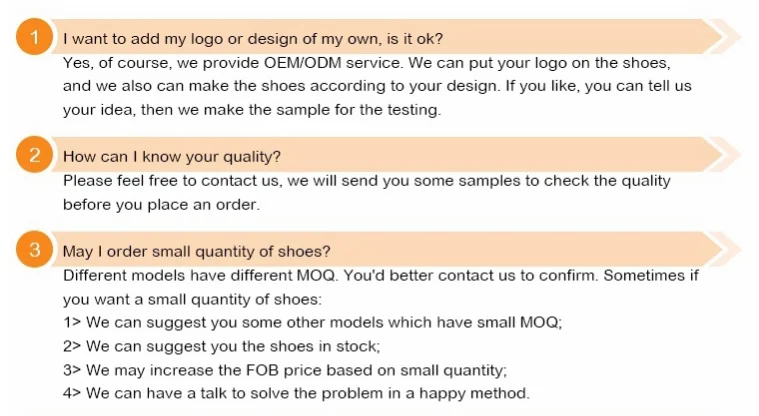Screen dimensions: 759x416
Task: Click option 4> solve problem in happy method
Action: pos(296,393)
